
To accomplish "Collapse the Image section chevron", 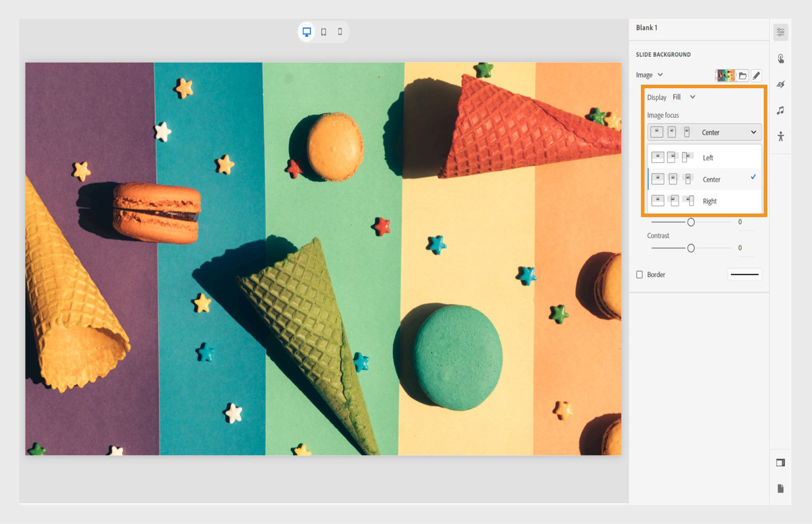I will point(661,75).
